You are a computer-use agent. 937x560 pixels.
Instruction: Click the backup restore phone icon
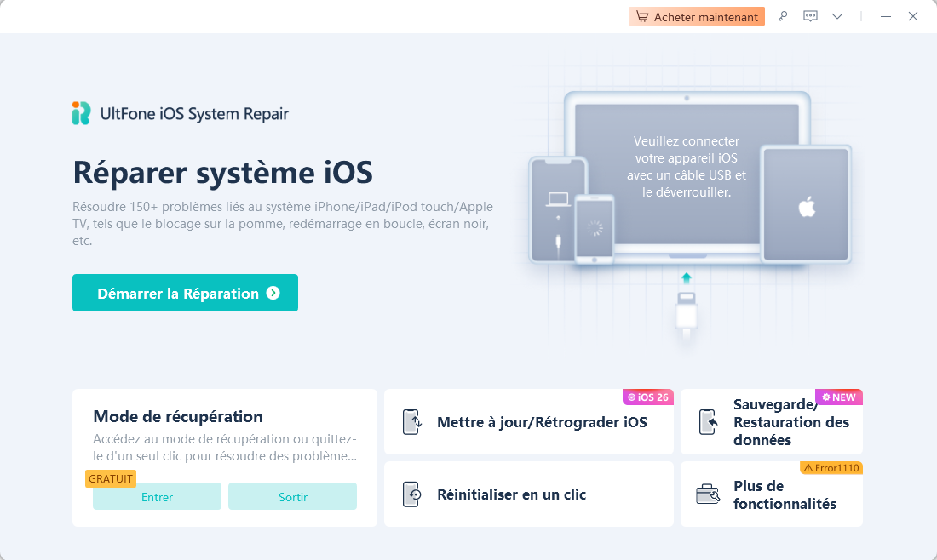point(708,422)
